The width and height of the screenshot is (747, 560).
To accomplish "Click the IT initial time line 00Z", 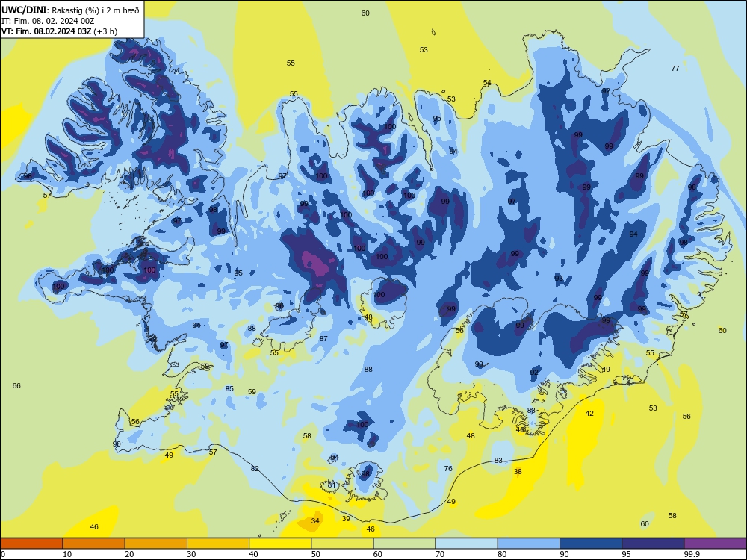I will [48, 21].
